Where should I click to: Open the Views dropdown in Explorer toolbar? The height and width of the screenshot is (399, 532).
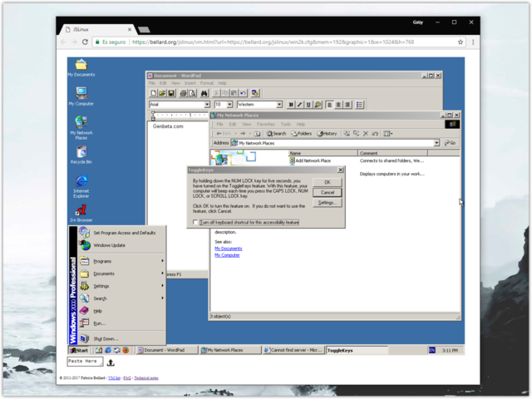[388, 134]
